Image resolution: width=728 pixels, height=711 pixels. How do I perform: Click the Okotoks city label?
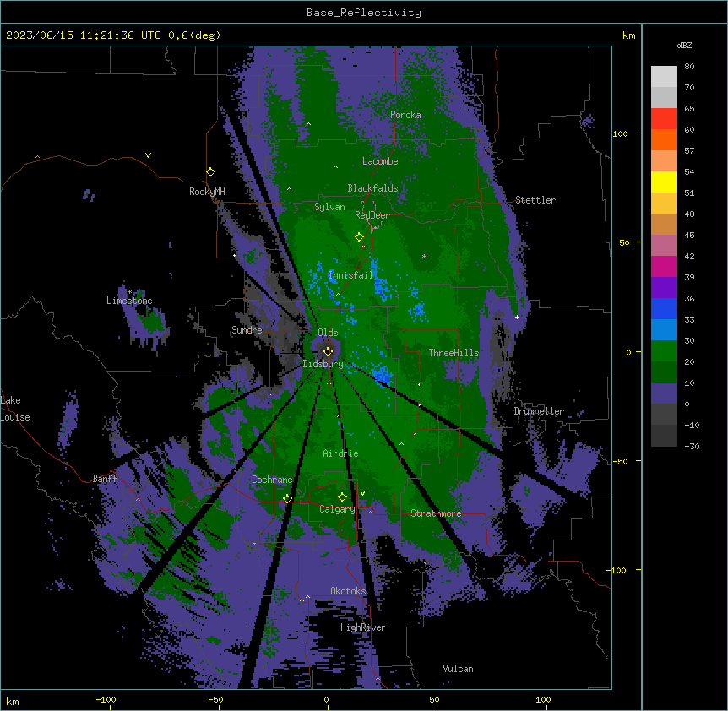click(x=348, y=591)
